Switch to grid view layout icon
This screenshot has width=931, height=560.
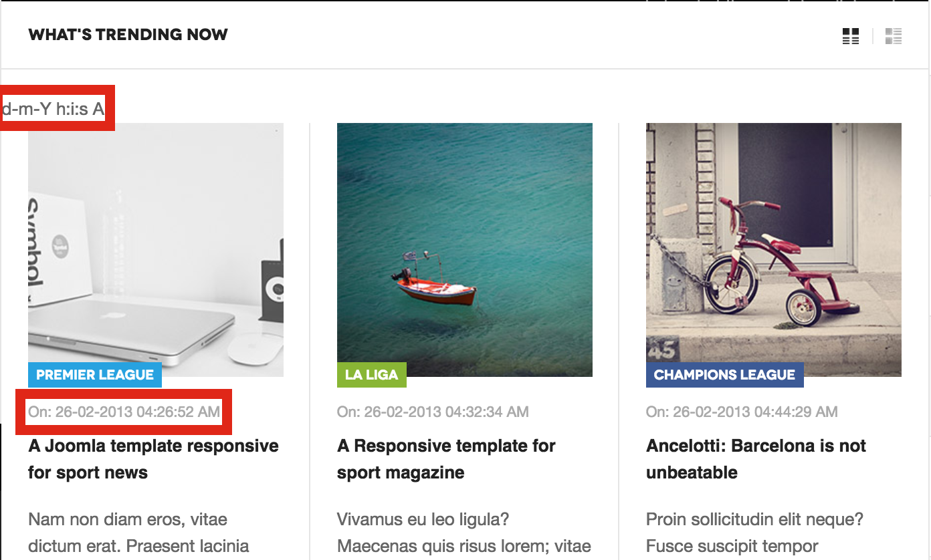point(851,36)
